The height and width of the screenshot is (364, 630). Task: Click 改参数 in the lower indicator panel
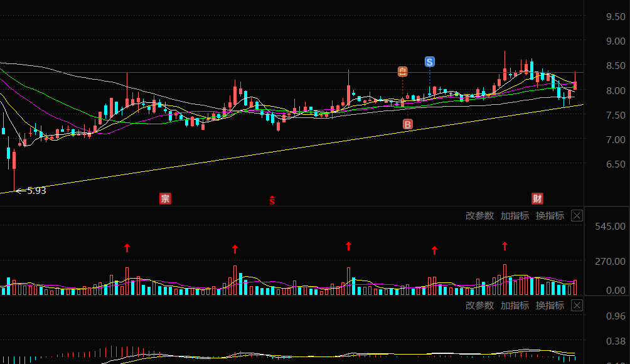click(x=480, y=306)
